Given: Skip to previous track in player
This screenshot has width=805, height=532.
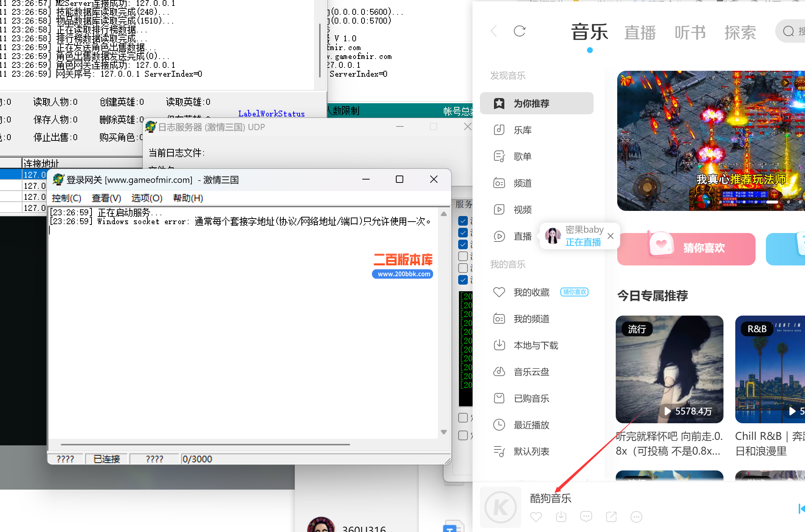Looking at the screenshot, I should (801, 509).
